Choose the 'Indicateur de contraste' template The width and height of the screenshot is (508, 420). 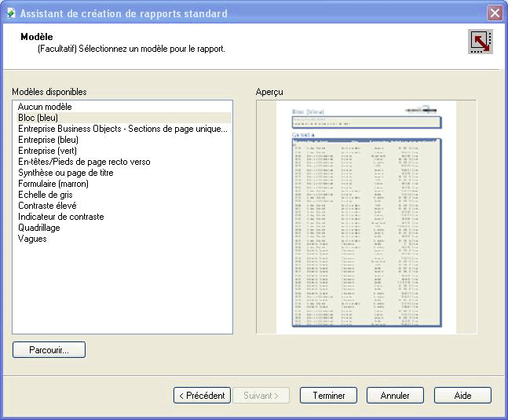pyautogui.click(x=61, y=217)
